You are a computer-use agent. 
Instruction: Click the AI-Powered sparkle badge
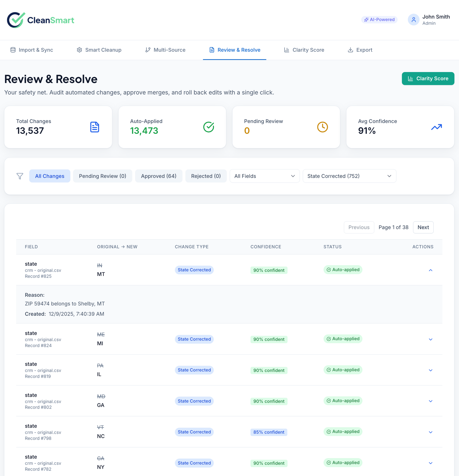379,20
